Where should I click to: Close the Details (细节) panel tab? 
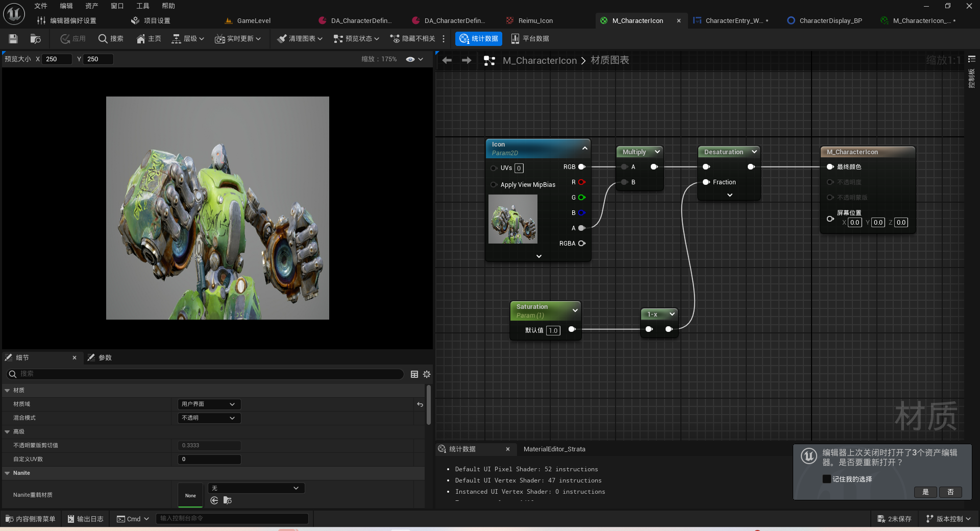coord(75,358)
